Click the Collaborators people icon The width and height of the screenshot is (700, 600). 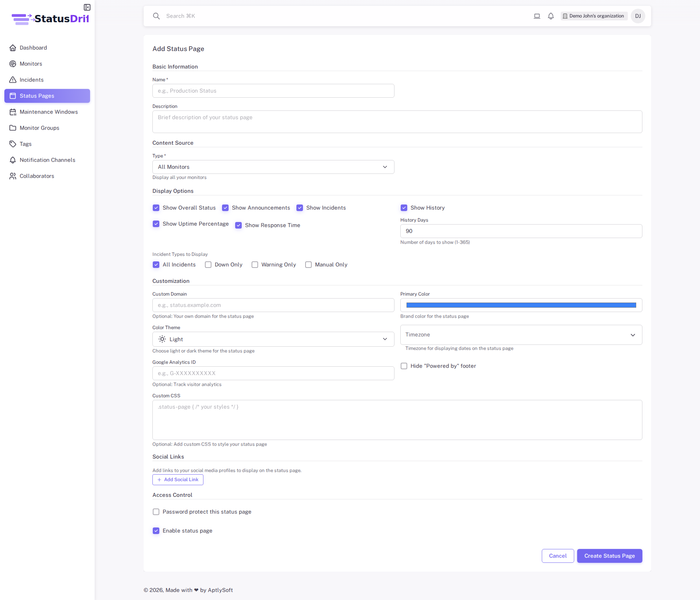13,176
